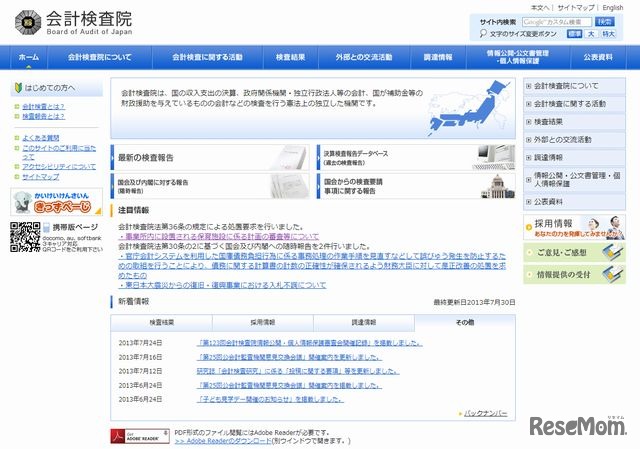This screenshot has height=449, width=640.
Task: Open the 公表資料 navigation menu item
Action: point(598,57)
